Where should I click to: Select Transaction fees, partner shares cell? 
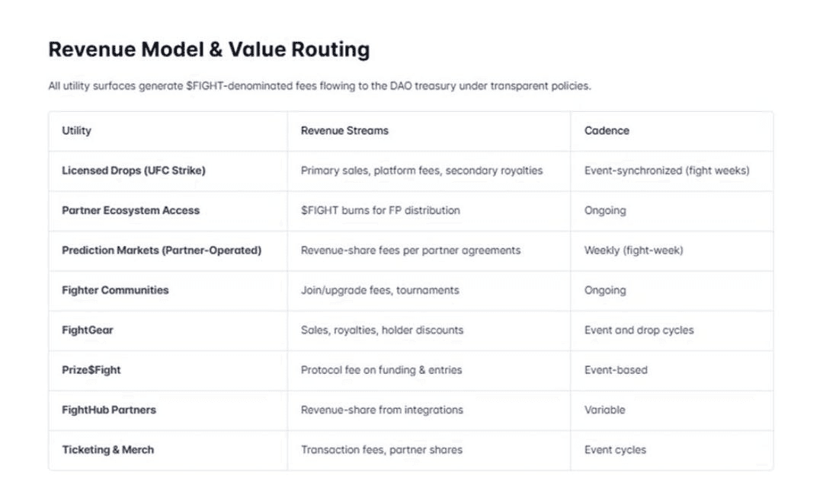(381, 450)
